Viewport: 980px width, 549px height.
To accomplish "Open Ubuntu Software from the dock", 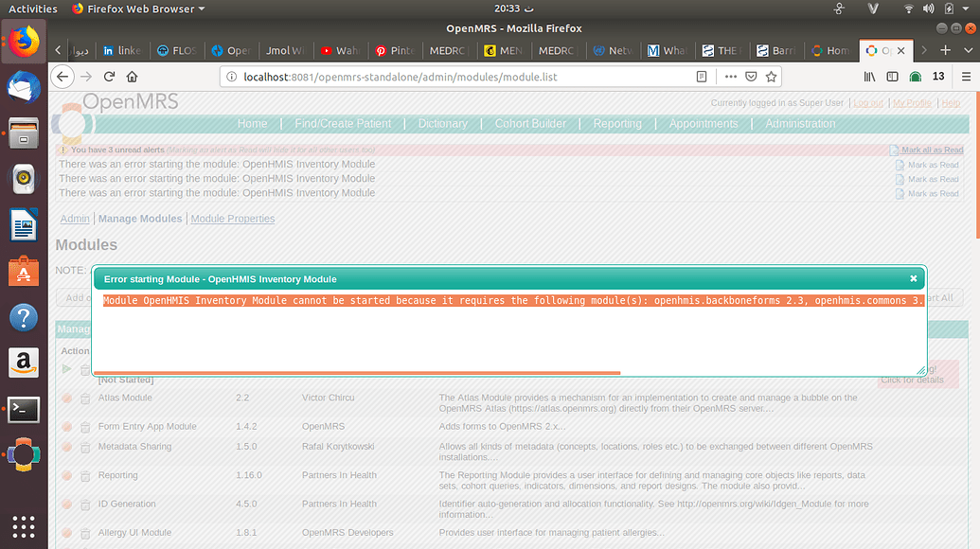I will pyautogui.click(x=24, y=272).
